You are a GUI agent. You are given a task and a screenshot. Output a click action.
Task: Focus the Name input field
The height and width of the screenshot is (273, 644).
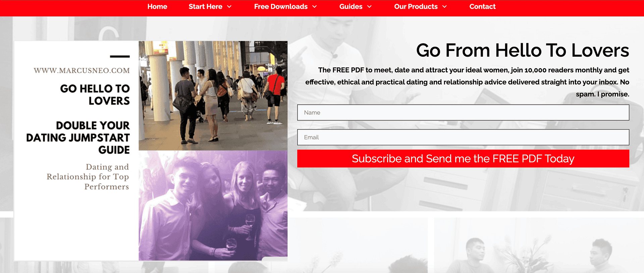(463, 113)
